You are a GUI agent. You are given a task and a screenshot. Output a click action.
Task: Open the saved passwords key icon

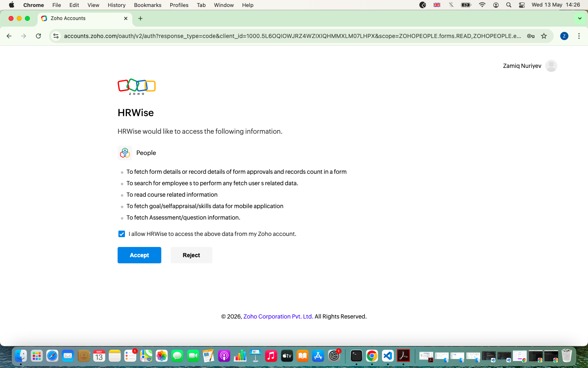pos(531,36)
